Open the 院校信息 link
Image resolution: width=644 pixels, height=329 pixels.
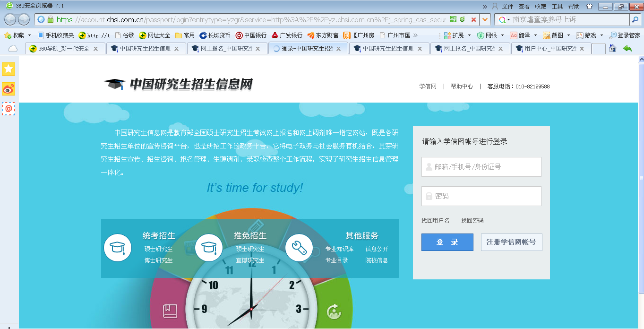[x=377, y=260]
